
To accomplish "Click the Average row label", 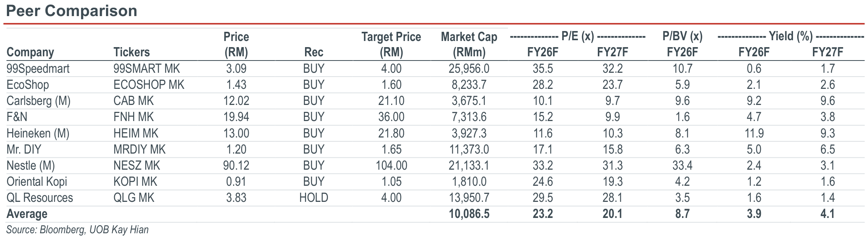I will click(27, 214).
